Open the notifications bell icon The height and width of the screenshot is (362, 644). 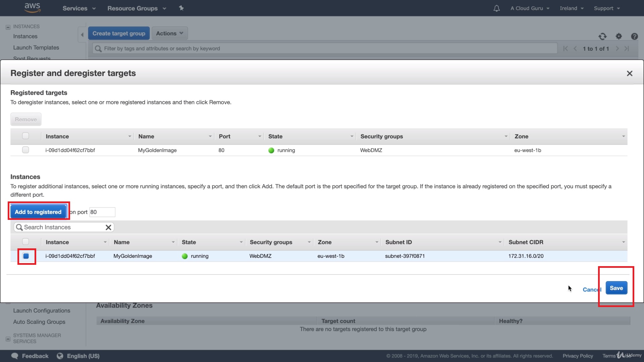pos(496,8)
